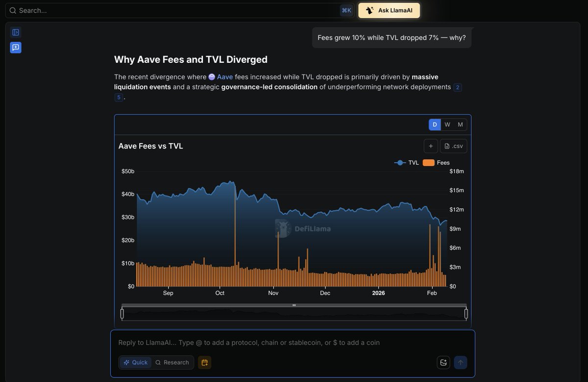Open citation reference 2
Screen dimensions: 588x382
coord(458,87)
